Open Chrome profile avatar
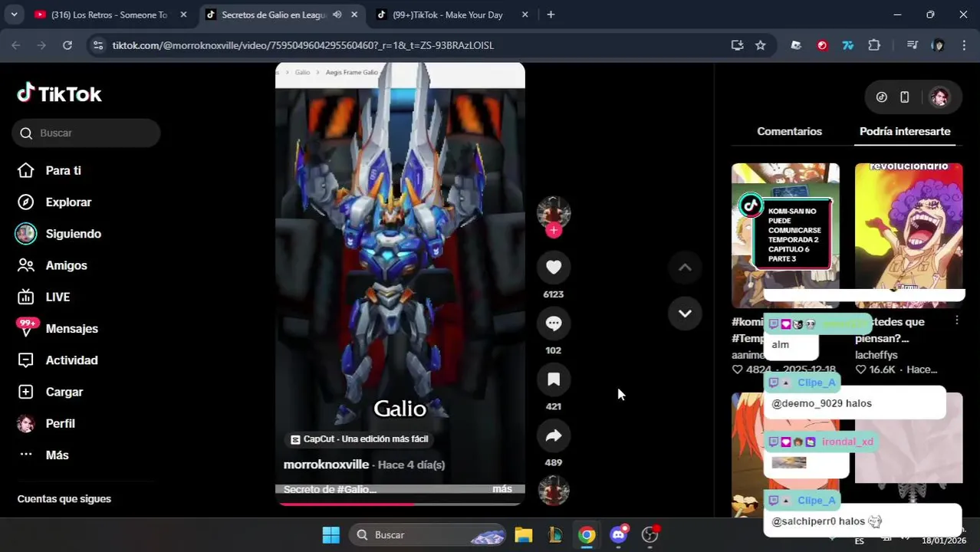The height and width of the screenshot is (552, 980). coord(938,45)
